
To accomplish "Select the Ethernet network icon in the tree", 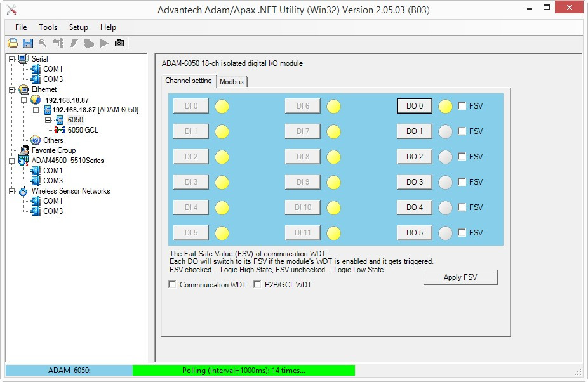I will 23,89.
